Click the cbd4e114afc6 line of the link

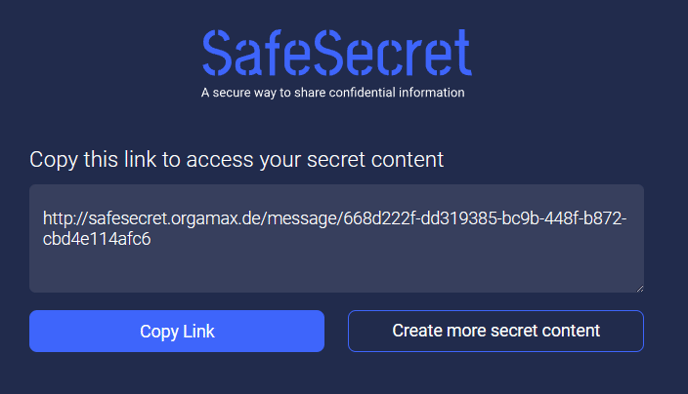[97, 239]
